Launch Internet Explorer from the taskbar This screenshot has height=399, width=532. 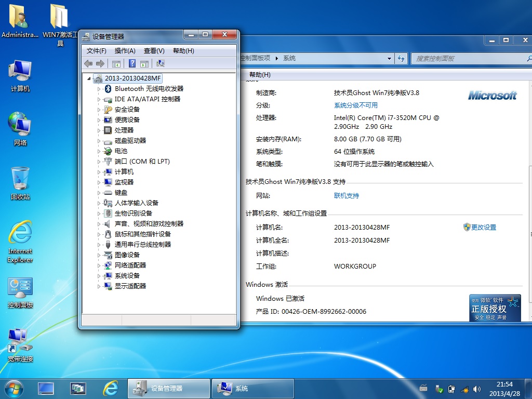[111, 389]
